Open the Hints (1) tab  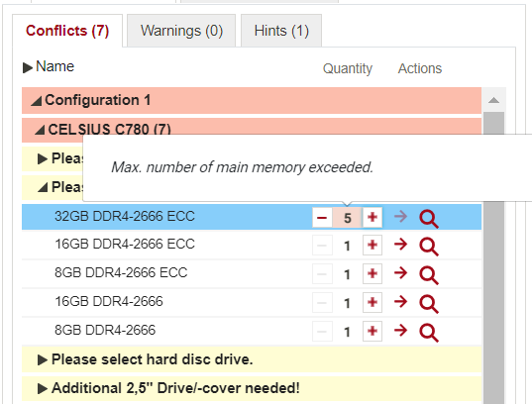pyautogui.click(x=281, y=31)
